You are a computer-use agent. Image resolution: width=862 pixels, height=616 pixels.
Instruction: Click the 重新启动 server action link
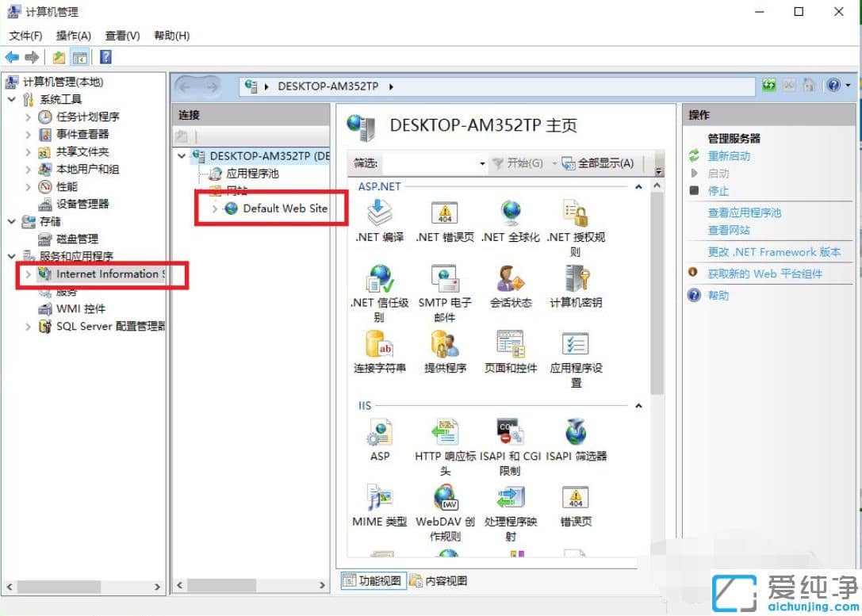tap(729, 155)
